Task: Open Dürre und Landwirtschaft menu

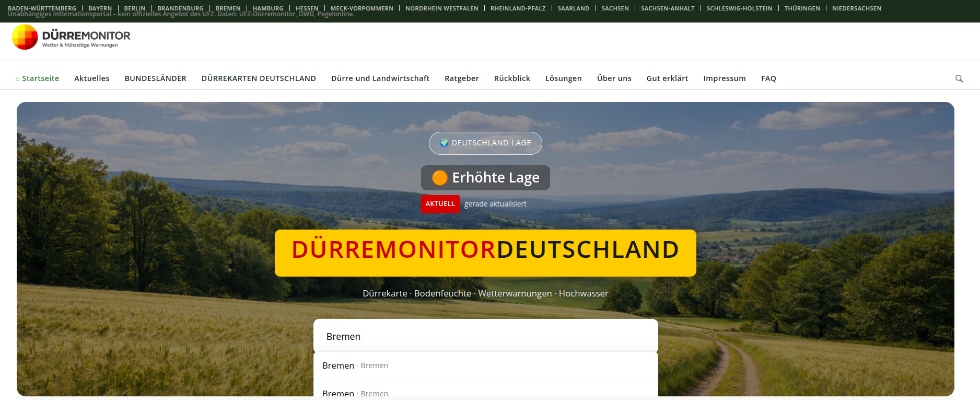Action: tap(380, 78)
